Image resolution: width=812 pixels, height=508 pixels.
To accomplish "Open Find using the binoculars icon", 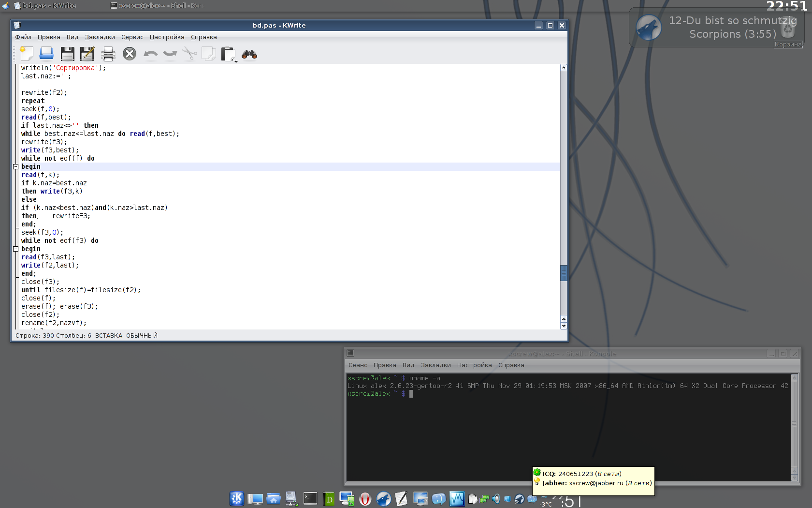I will [249, 54].
